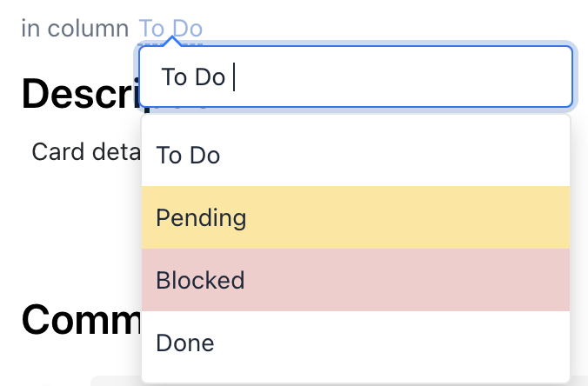Select To Do from the dropdown list
The image size is (588, 386).
click(x=188, y=155)
